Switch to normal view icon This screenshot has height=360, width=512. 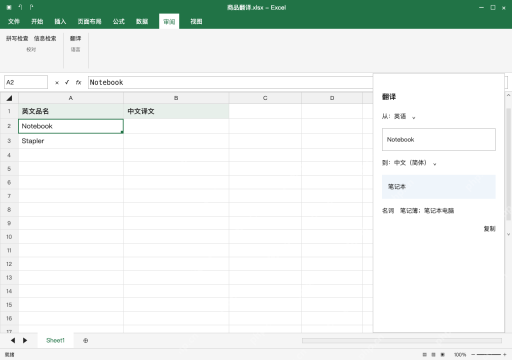[425, 355]
